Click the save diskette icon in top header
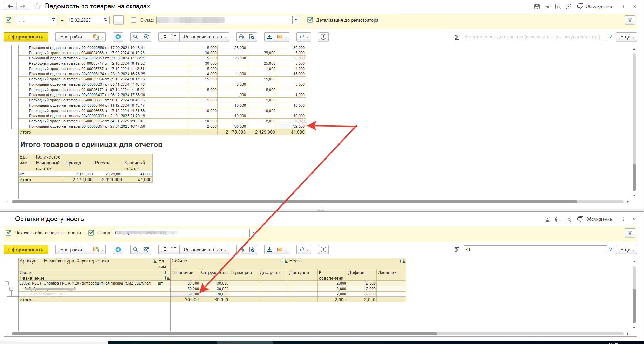Image resolution: width=644 pixels, height=344 pixels. coord(537,6)
